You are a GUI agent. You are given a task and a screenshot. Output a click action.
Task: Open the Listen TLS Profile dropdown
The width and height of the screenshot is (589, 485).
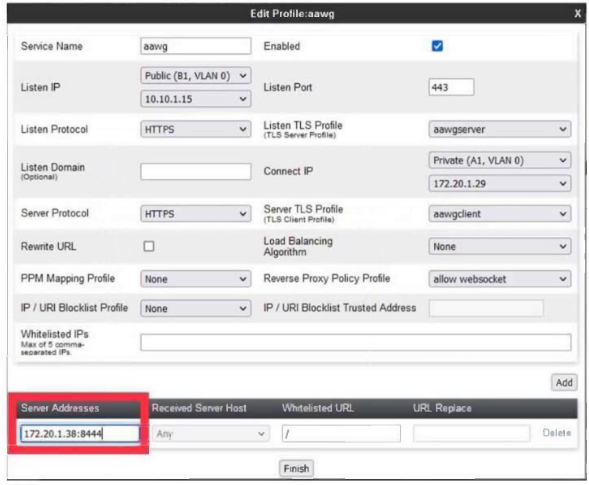(x=500, y=129)
